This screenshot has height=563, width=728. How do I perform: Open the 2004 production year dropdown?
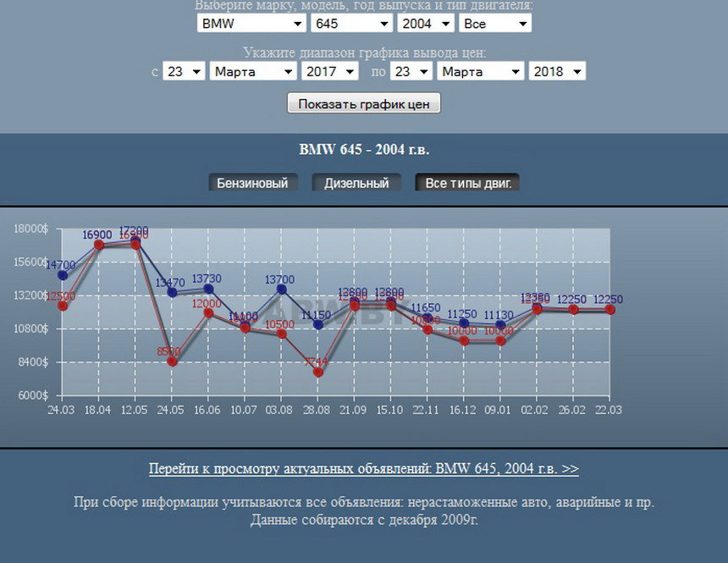point(425,23)
